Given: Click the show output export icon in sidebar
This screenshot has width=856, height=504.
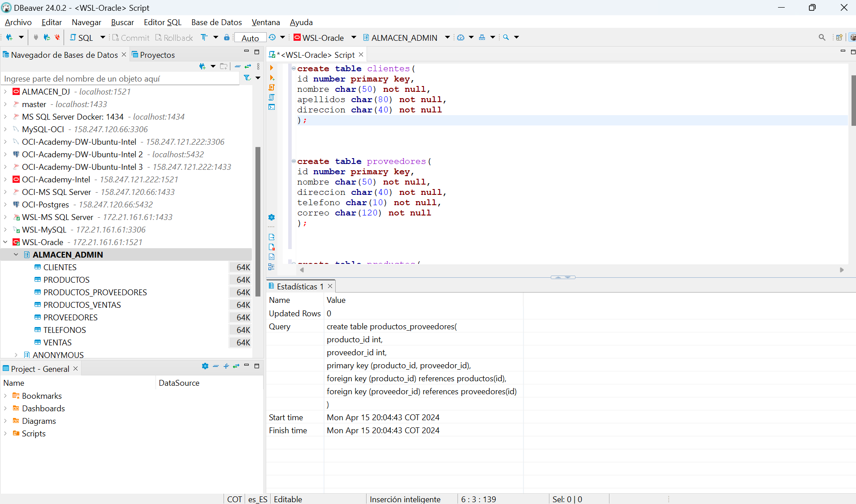Looking at the screenshot, I should tap(272, 237).
